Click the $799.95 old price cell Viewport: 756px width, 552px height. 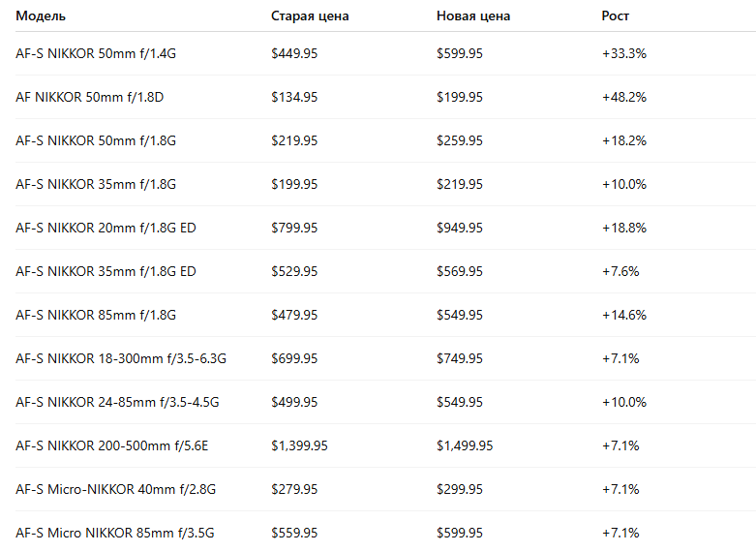tap(294, 228)
